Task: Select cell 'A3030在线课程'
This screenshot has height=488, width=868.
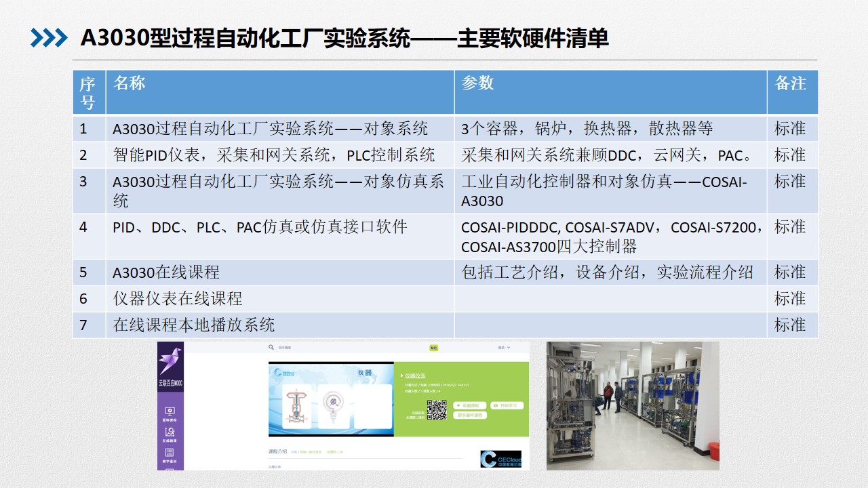Action: coord(280,272)
